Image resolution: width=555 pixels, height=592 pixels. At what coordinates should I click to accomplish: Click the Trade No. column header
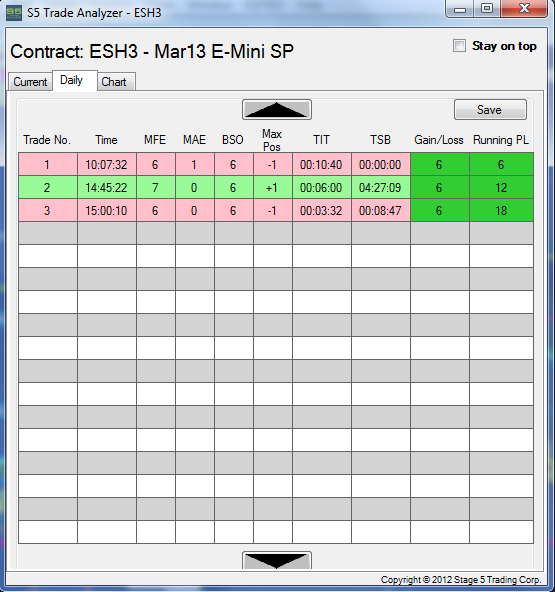(47, 140)
